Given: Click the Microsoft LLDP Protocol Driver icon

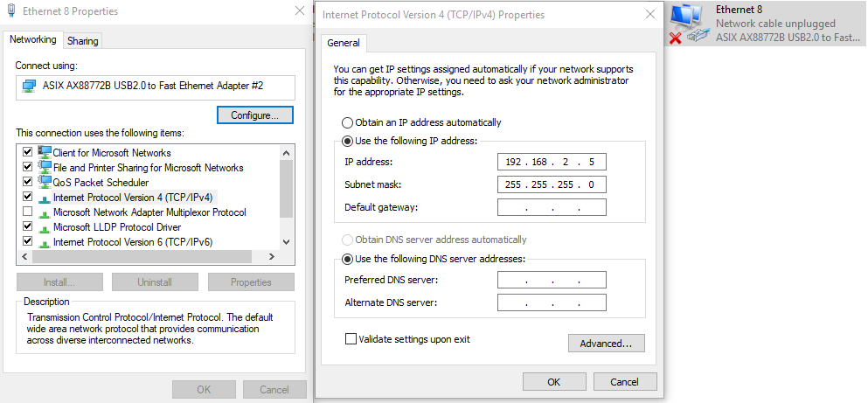Looking at the screenshot, I should point(45,227).
